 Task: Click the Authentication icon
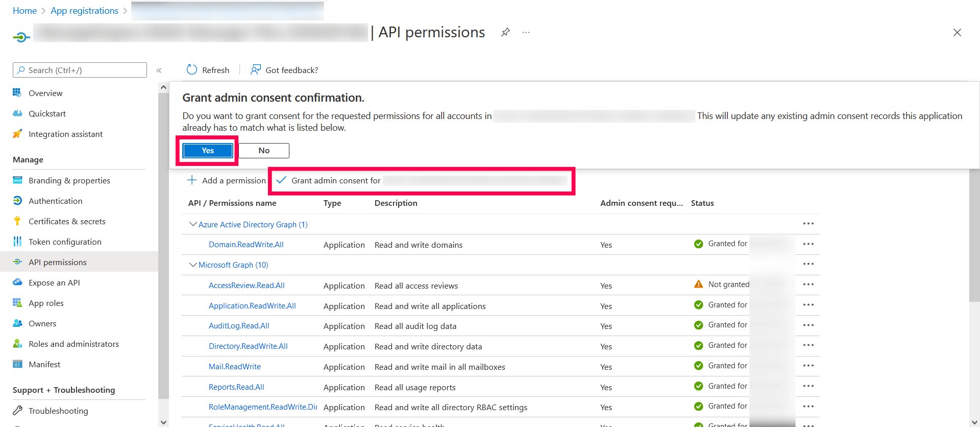17,200
